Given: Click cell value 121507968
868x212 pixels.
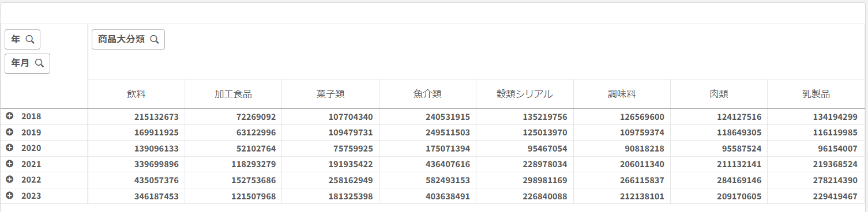Looking at the screenshot, I should 253,196.
